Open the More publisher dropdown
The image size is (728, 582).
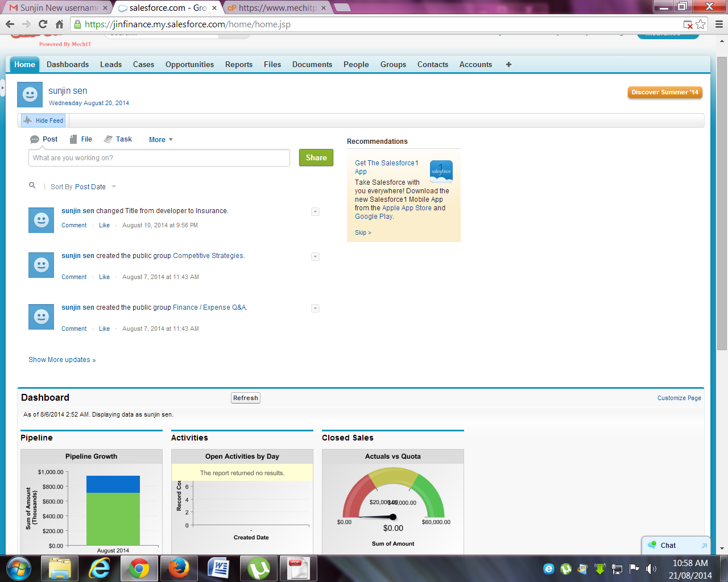click(x=161, y=140)
